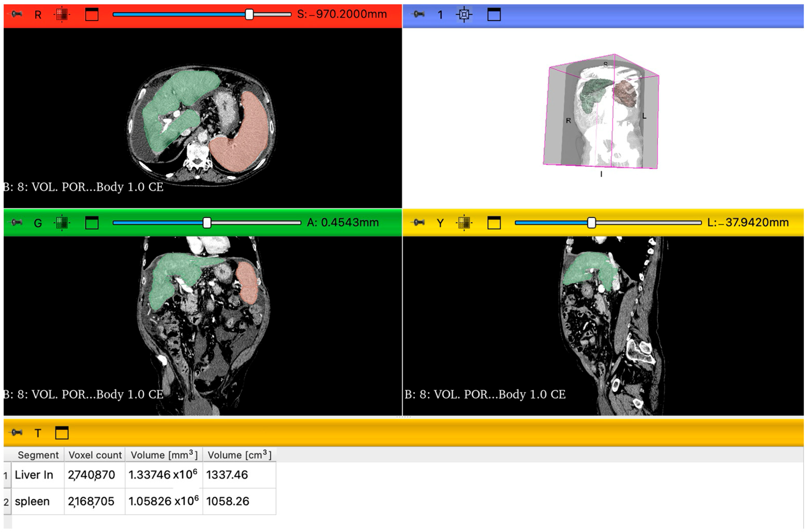Click the pin icon in table view

(x=16, y=432)
